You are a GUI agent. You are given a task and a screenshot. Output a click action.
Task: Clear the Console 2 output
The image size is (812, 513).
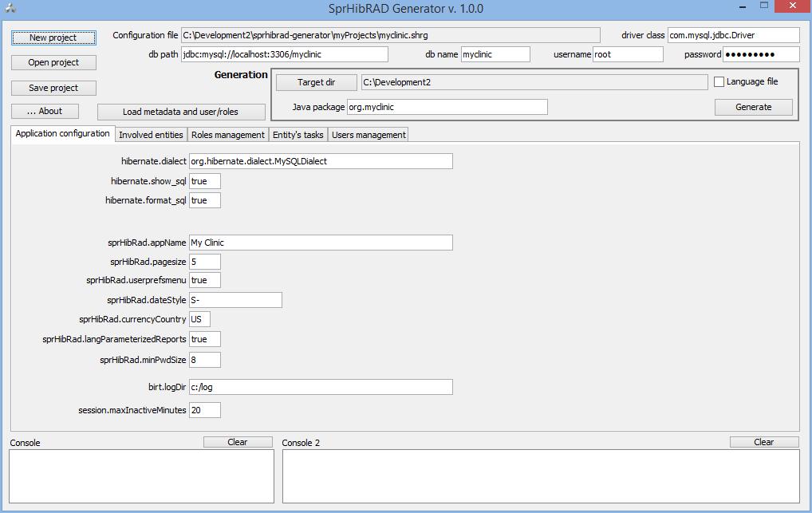tap(763, 442)
